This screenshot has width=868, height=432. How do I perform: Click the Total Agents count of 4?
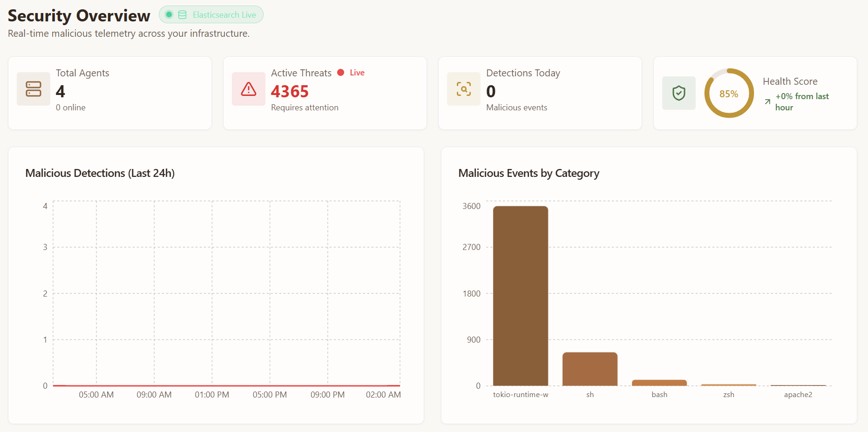pyautogui.click(x=61, y=92)
